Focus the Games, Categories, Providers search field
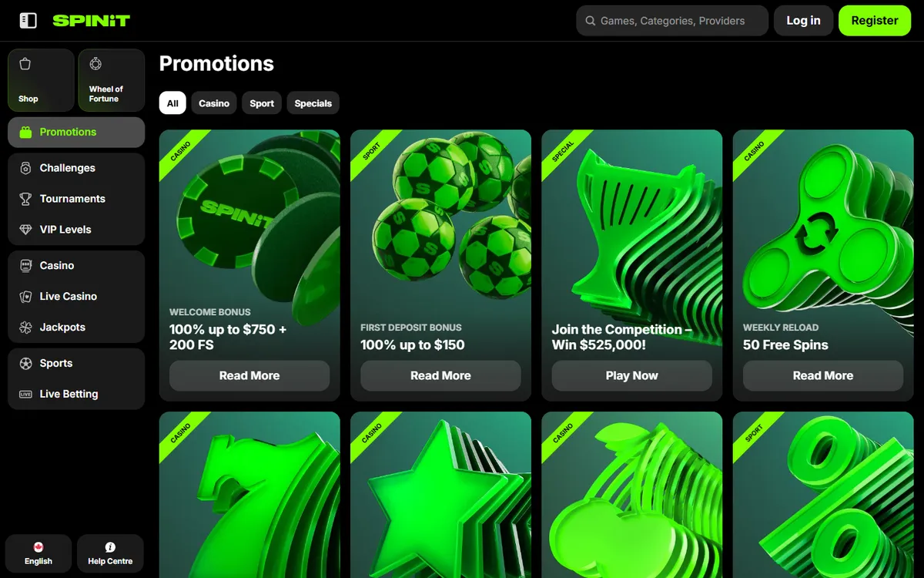The width and height of the screenshot is (924, 578). point(672,21)
